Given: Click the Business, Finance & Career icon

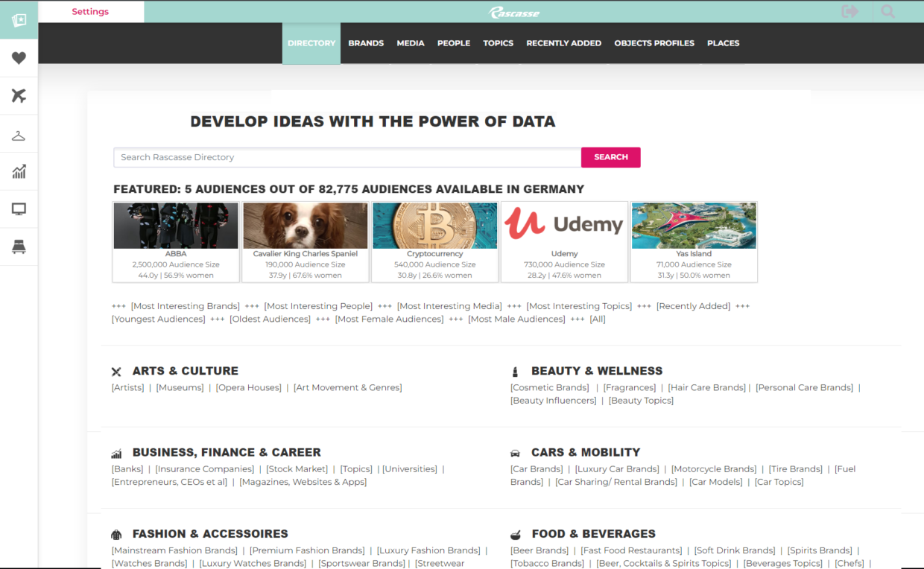Looking at the screenshot, I should coord(116,454).
